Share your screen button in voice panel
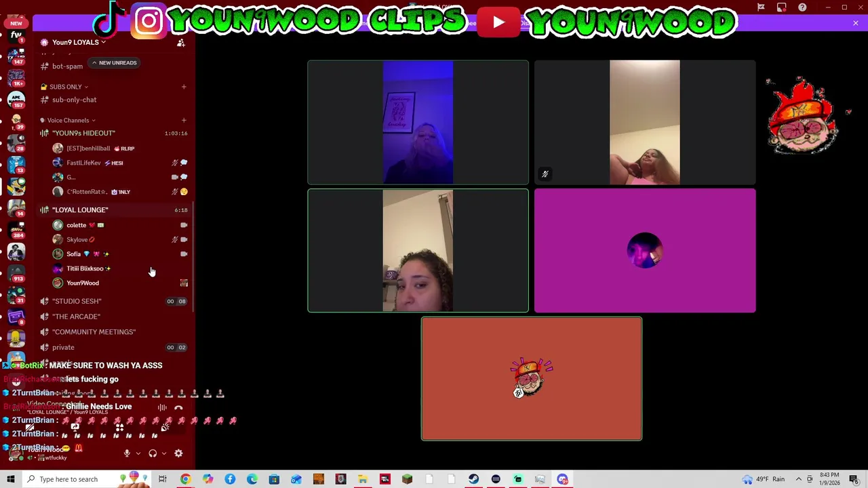 point(75,428)
